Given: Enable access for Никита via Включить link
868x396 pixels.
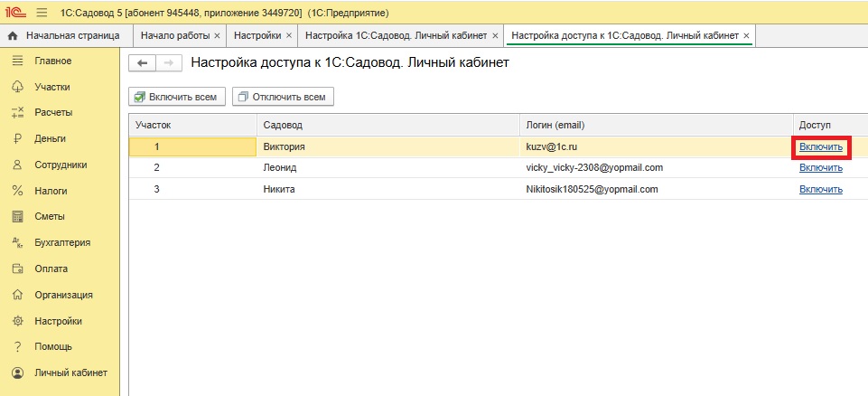Looking at the screenshot, I should click(821, 190).
